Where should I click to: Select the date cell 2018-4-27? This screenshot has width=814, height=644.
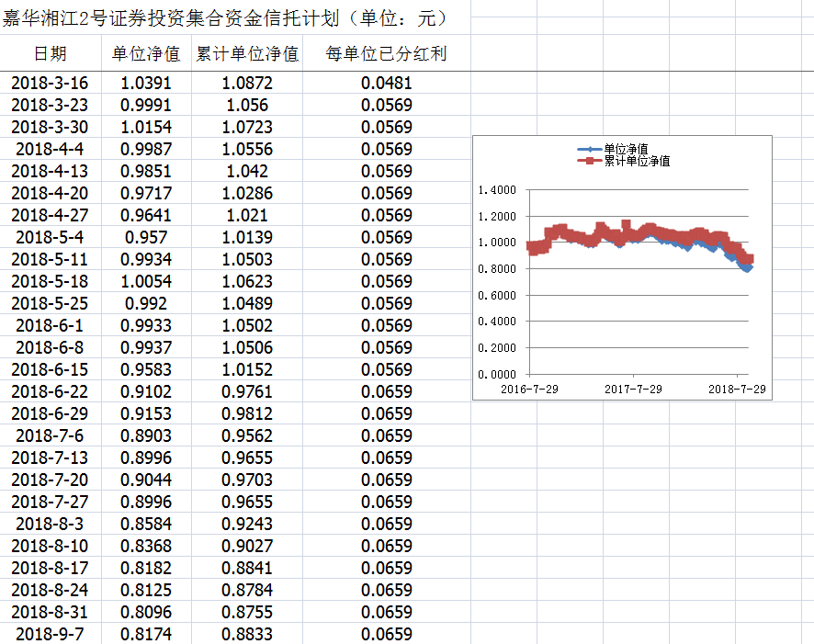(x=51, y=215)
